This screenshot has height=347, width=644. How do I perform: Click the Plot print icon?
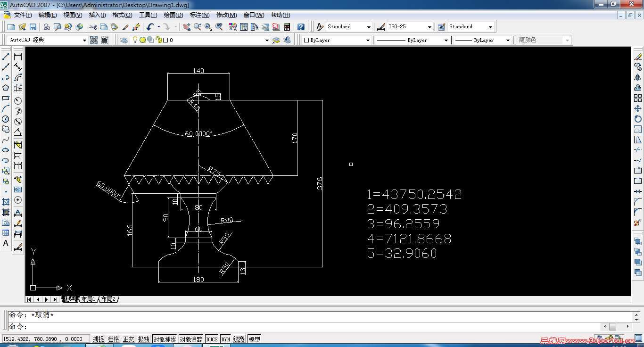(x=47, y=27)
